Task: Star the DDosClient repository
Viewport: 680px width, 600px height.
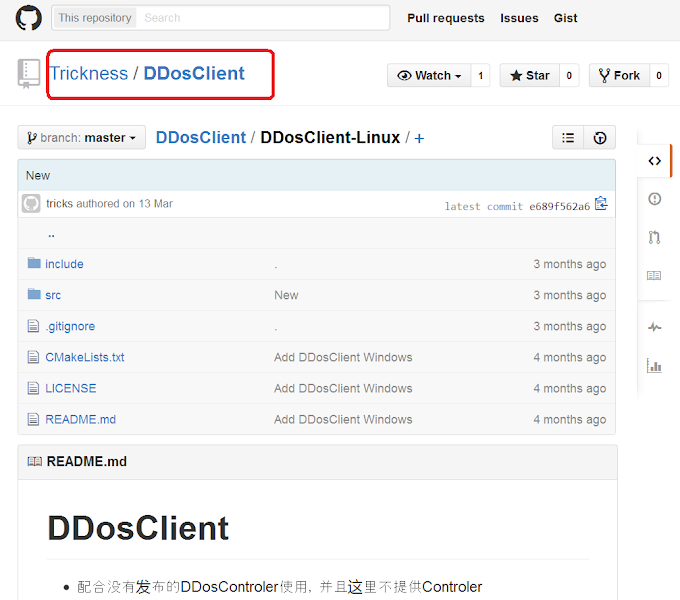Action: (530, 75)
